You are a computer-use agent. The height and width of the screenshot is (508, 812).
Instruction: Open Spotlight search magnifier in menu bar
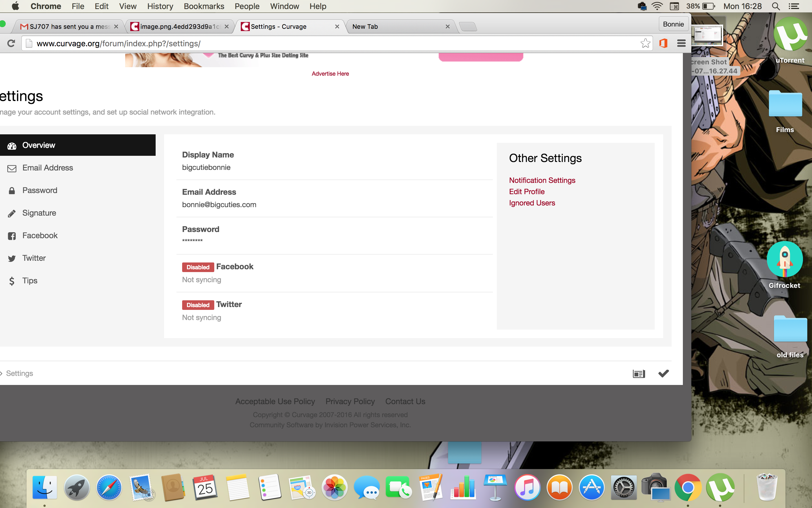click(x=775, y=6)
